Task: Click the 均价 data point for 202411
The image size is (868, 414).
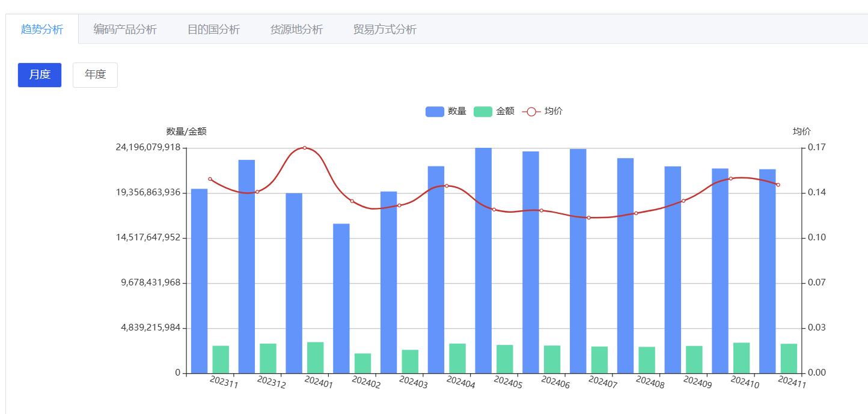Action: (778, 184)
